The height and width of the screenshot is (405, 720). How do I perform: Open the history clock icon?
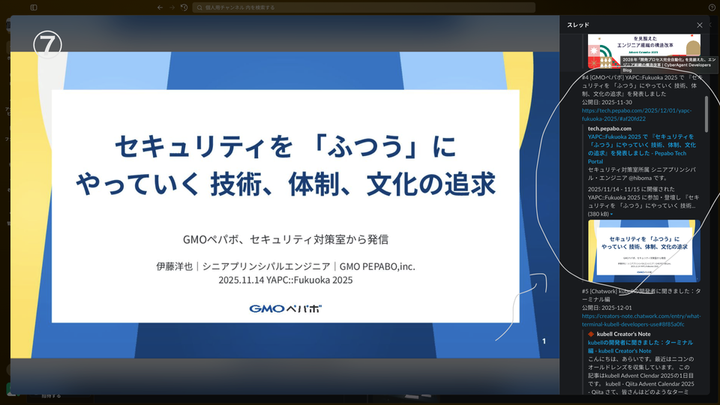pyautogui.click(x=184, y=7)
